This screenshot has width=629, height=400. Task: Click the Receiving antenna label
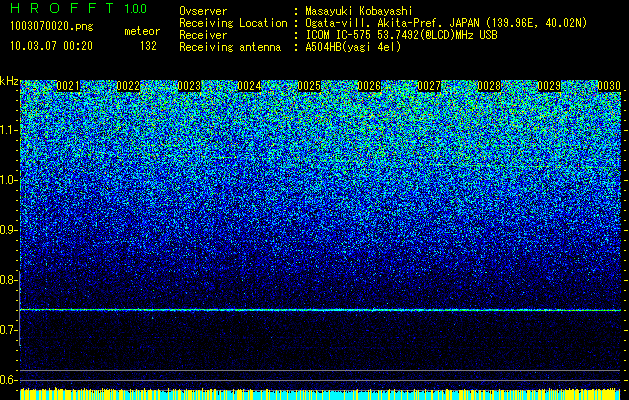[x=230, y=47]
